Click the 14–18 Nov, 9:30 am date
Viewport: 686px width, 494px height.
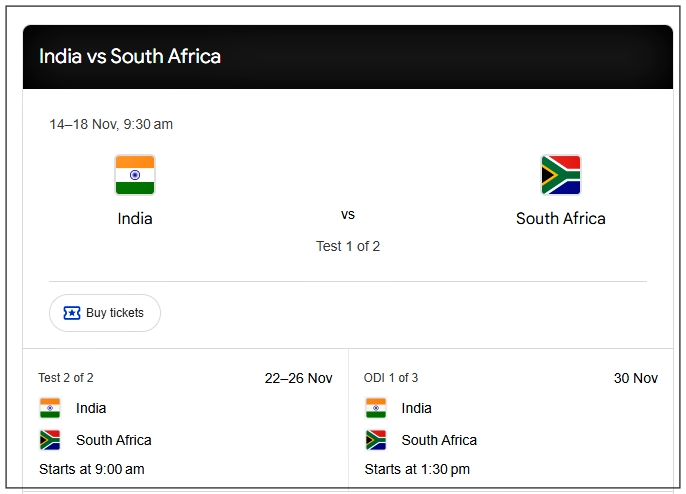pos(111,125)
